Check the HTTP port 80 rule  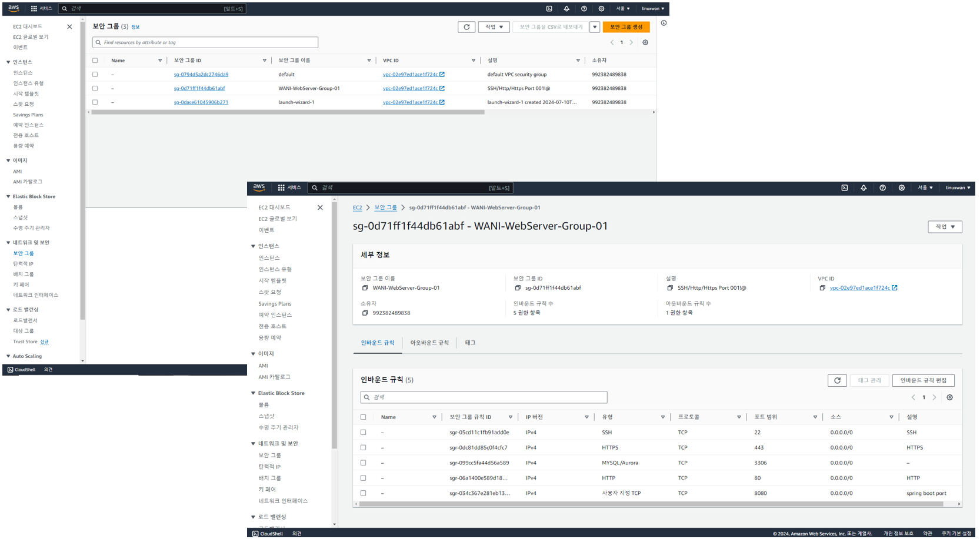363,478
